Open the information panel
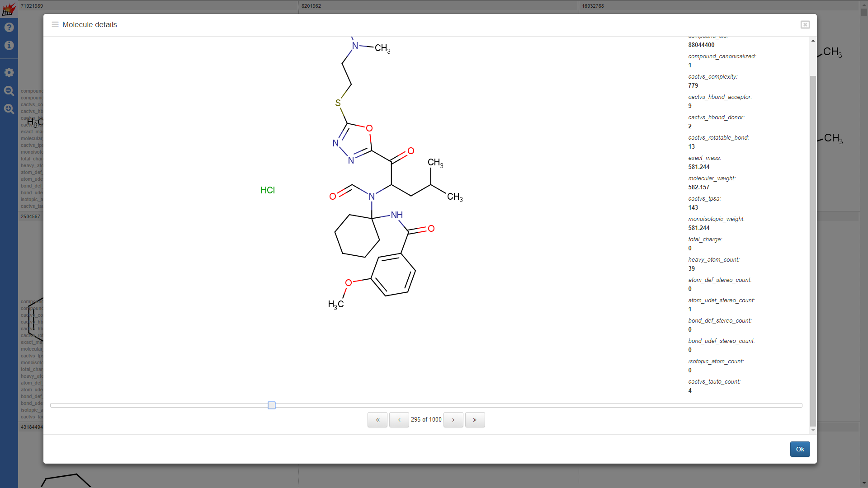 (9, 45)
